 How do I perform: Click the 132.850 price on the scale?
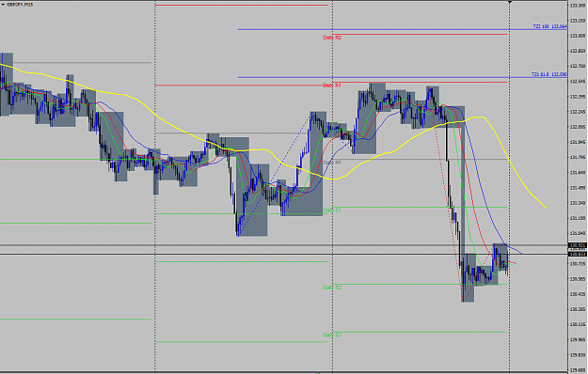coord(578,51)
